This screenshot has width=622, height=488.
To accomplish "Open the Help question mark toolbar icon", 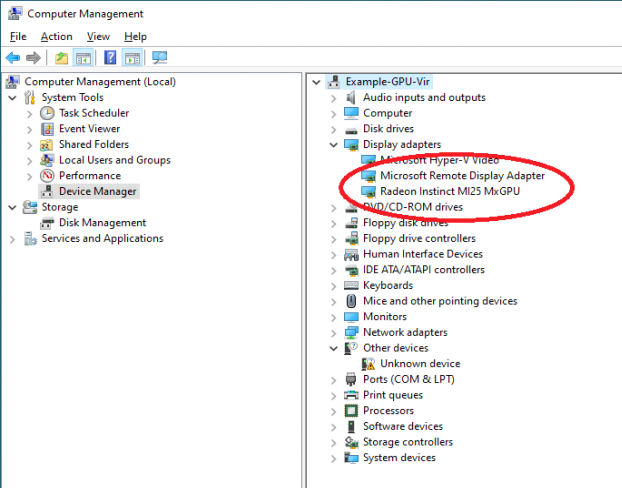I will [110, 58].
